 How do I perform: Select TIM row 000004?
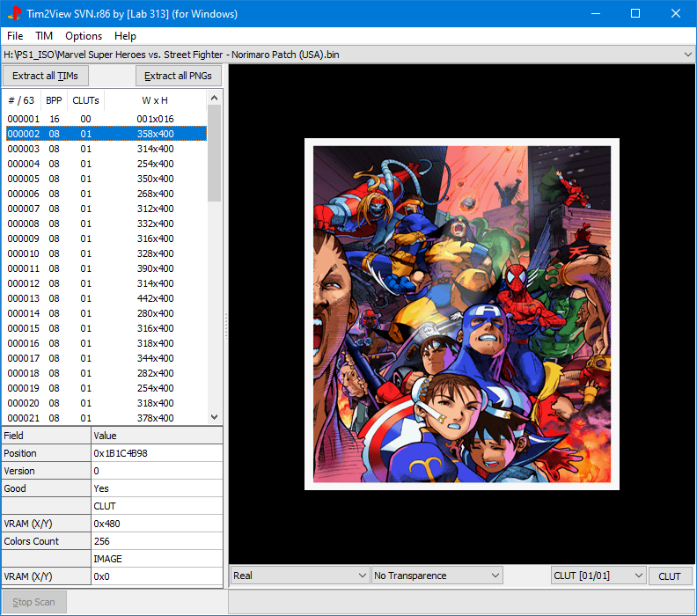[106, 164]
